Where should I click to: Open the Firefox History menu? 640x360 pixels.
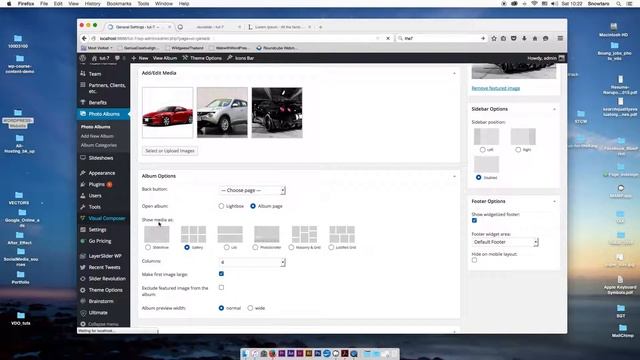pyautogui.click(x=92, y=4)
